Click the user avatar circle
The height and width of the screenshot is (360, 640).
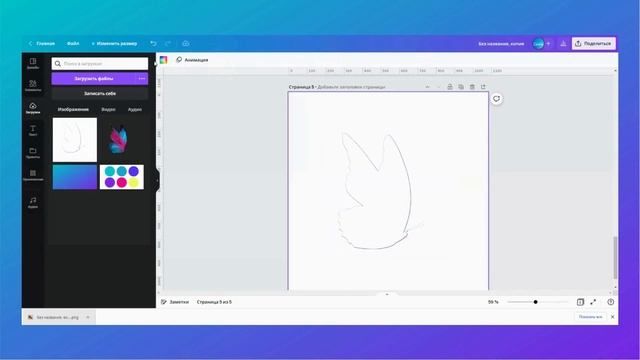point(538,44)
